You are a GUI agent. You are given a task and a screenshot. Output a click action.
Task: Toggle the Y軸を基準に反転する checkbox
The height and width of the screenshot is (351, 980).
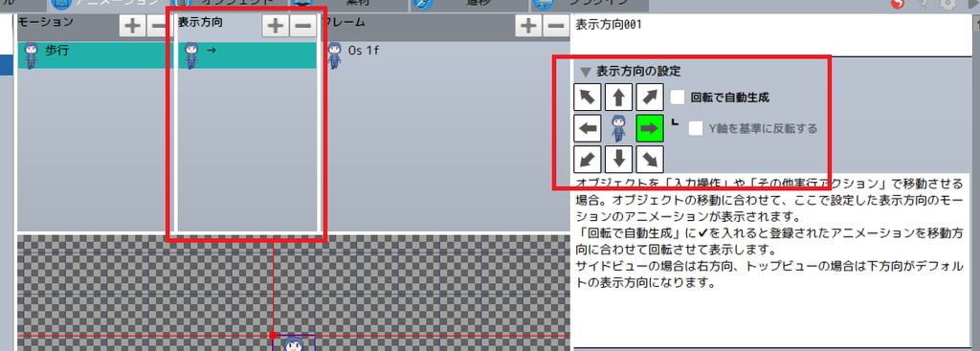pyautogui.click(x=697, y=129)
